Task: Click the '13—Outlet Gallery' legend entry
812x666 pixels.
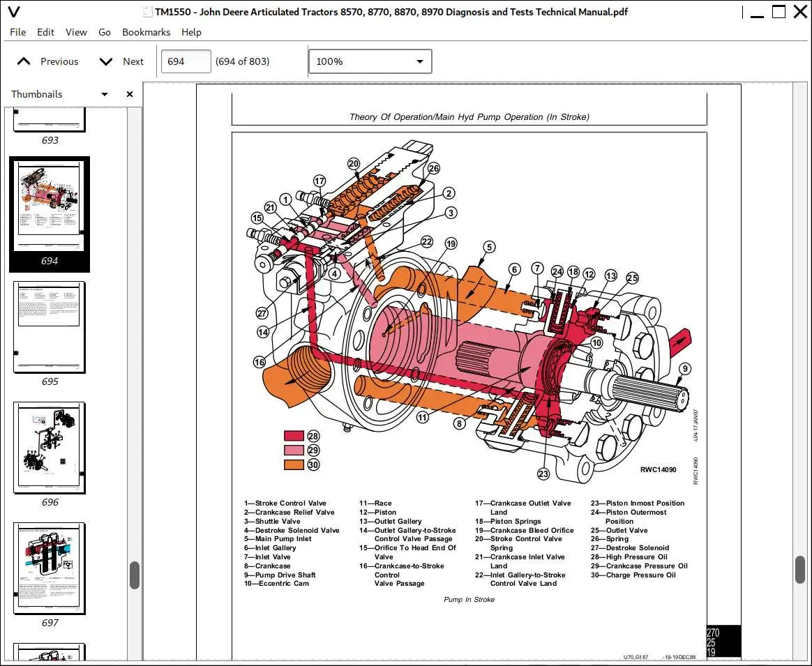Action: (391, 522)
